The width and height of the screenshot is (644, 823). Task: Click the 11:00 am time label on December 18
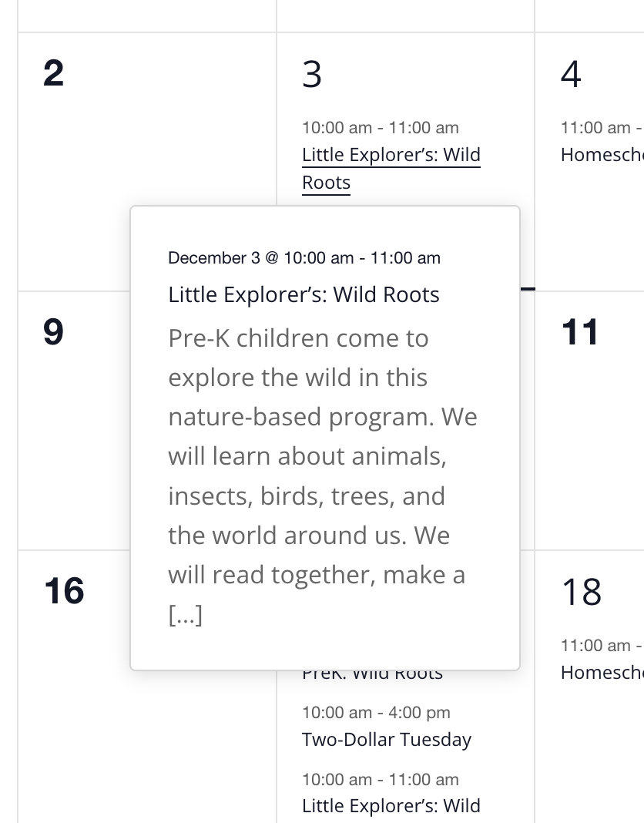point(601,645)
